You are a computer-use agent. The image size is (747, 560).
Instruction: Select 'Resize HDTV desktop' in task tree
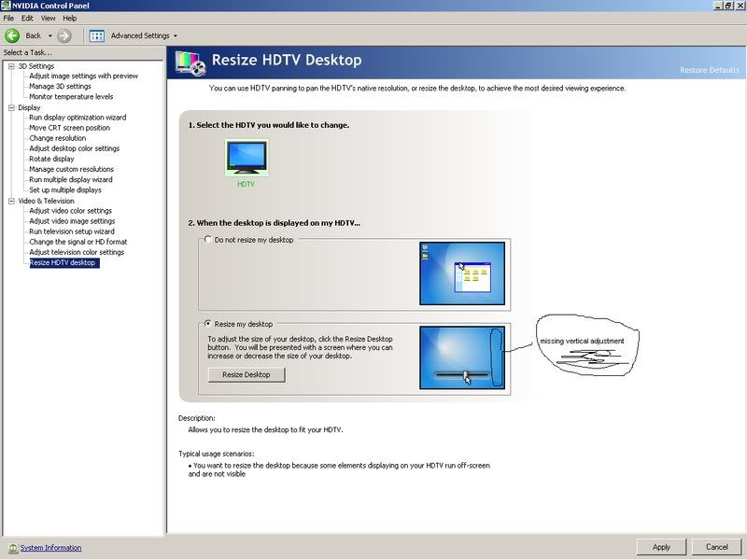pyautogui.click(x=64, y=263)
